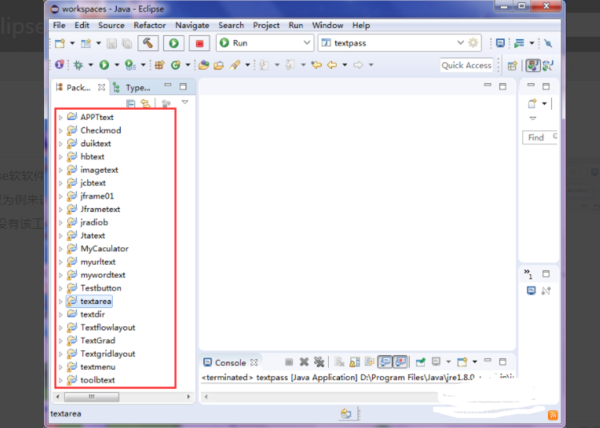Viewport: 600px width, 428px height.
Task: Toggle Show Console on Standard Error
Action: [x=400, y=361]
